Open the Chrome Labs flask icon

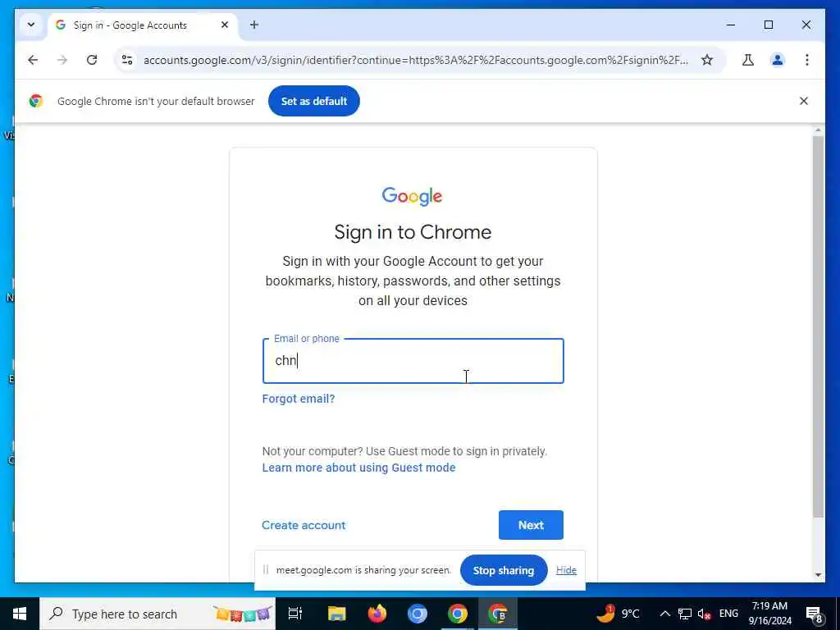(748, 60)
